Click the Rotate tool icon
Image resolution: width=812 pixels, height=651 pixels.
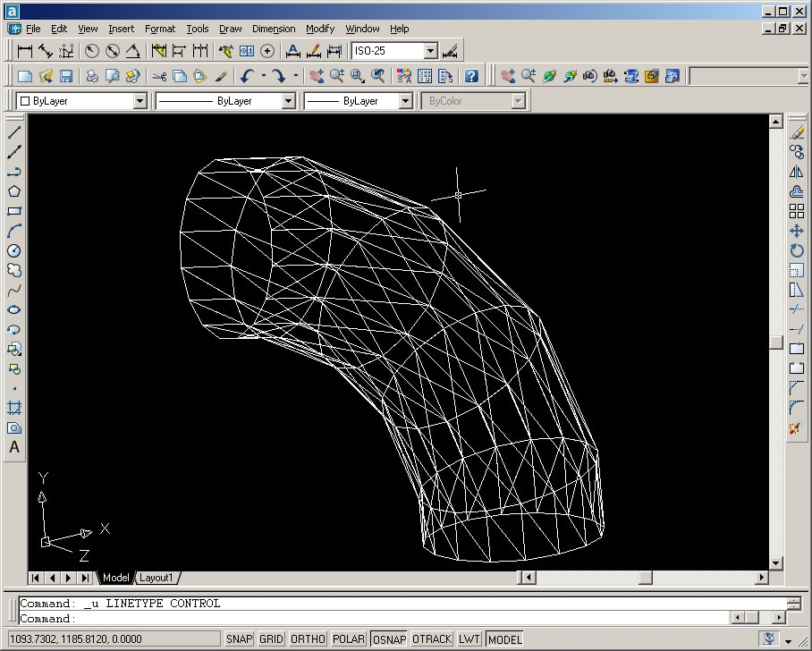pyautogui.click(x=797, y=250)
